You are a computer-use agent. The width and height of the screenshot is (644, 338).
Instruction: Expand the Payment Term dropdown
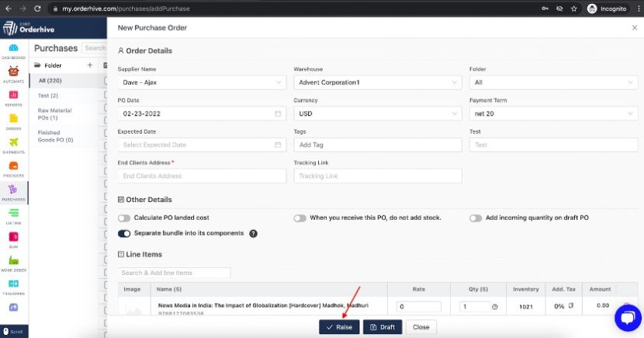(553, 113)
